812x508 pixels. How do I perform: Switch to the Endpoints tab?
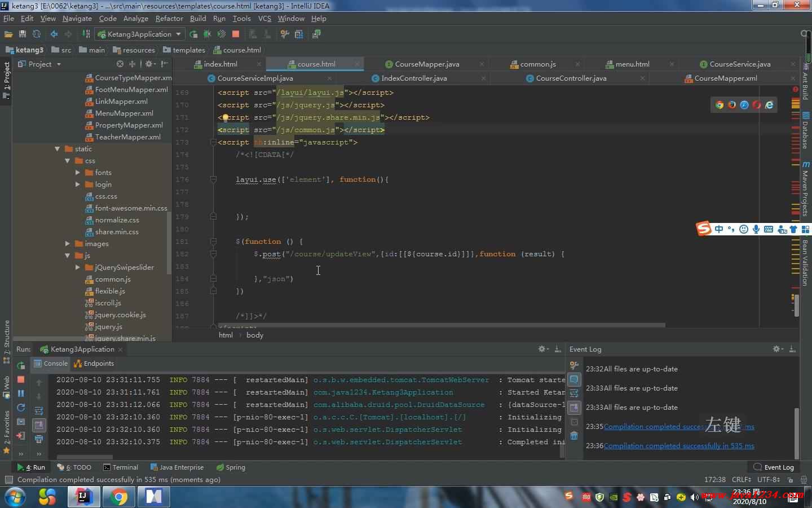94,364
